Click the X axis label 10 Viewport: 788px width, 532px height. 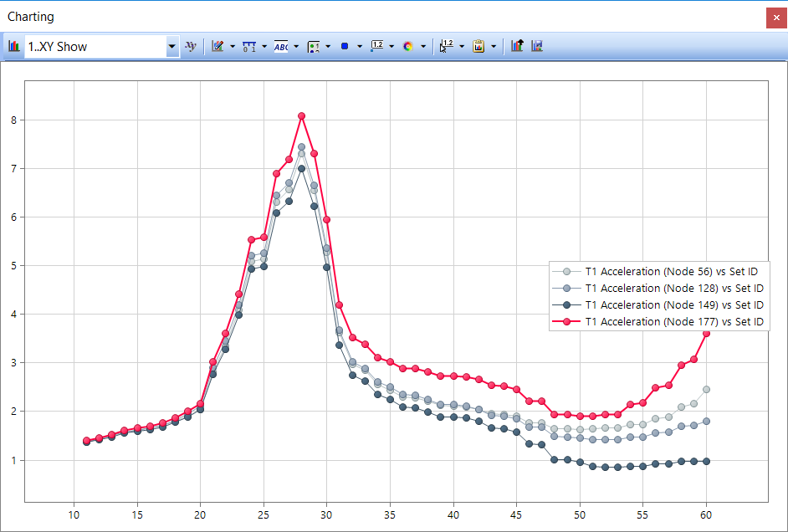coord(74,515)
